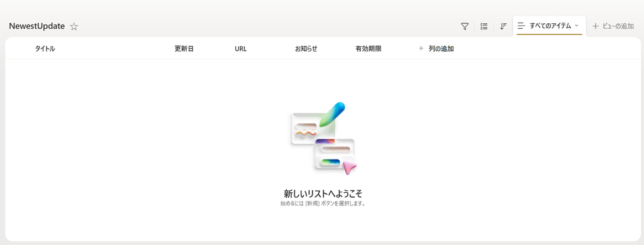Click the 更新日 column header
The image size is (644, 245).
point(184,48)
